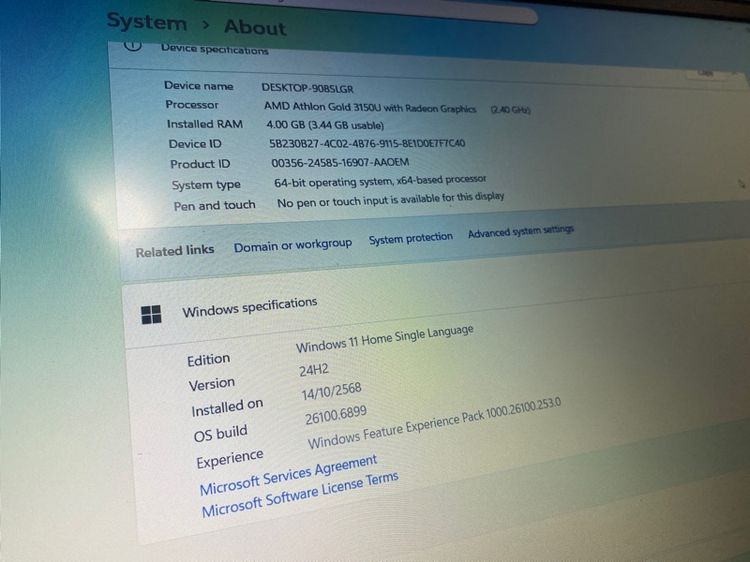
Task: Click the breadcrumb chevron between System and About
Action: point(206,24)
